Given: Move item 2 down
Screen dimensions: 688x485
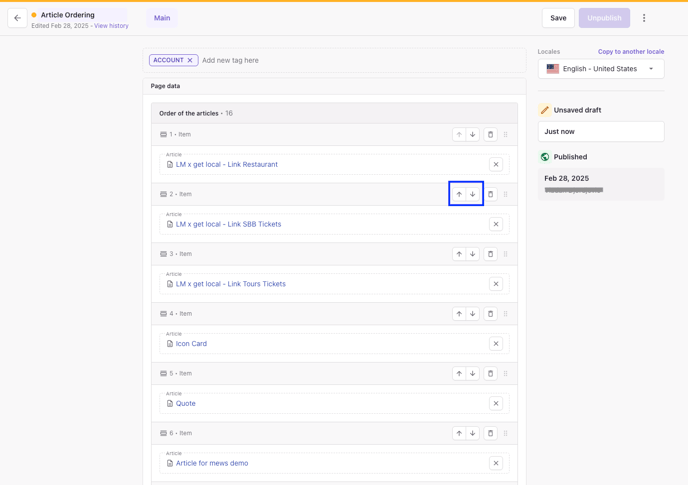Looking at the screenshot, I should coord(473,194).
